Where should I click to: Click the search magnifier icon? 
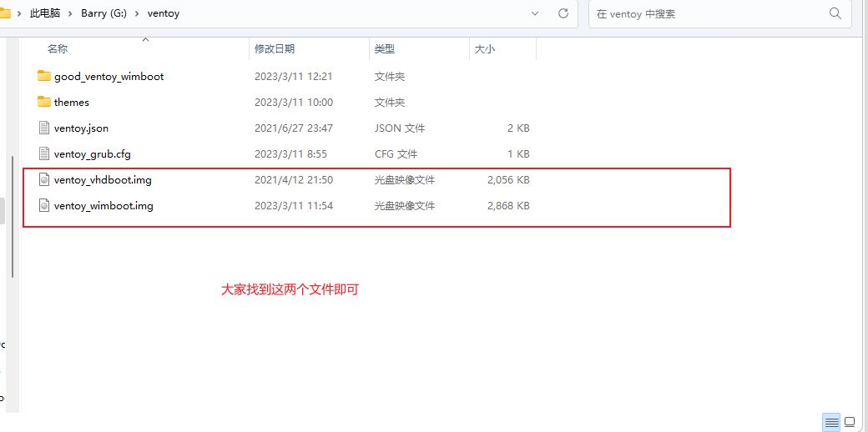835,13
